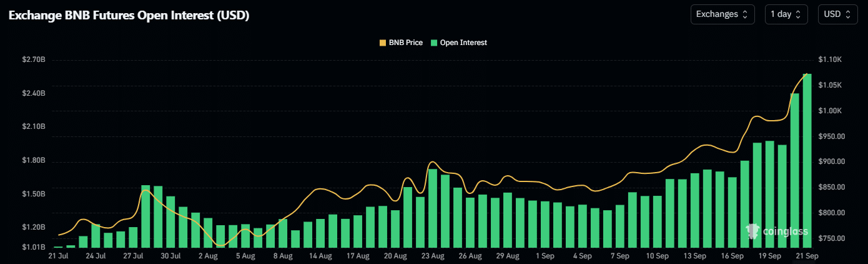Image resolution: width=868 pixels, height=264 pixels.
Task: Click the 19 Sep x-axis date label
Action: click(769, 256)
